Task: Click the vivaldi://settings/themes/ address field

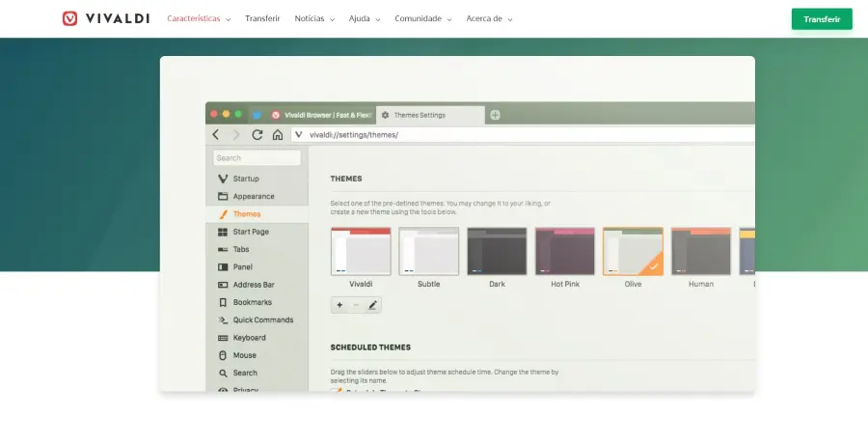Action: point(523,134)
